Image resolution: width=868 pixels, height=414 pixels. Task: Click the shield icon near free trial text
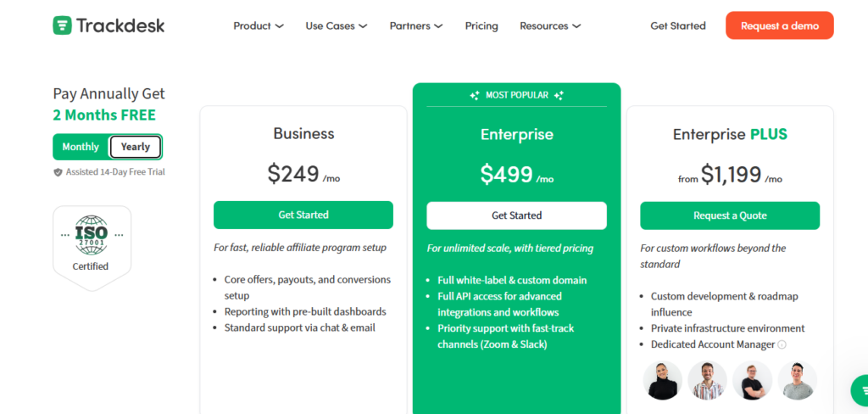(x=58, y=172)
